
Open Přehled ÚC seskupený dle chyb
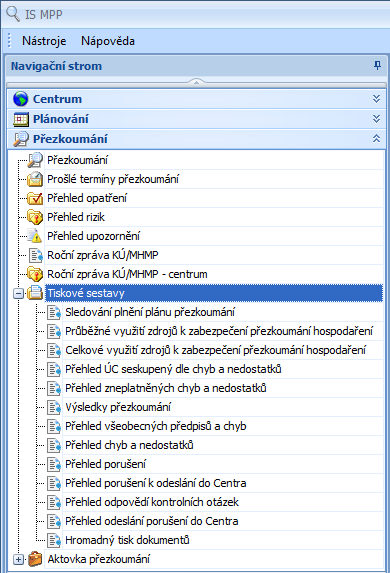(x=173, y=369)
